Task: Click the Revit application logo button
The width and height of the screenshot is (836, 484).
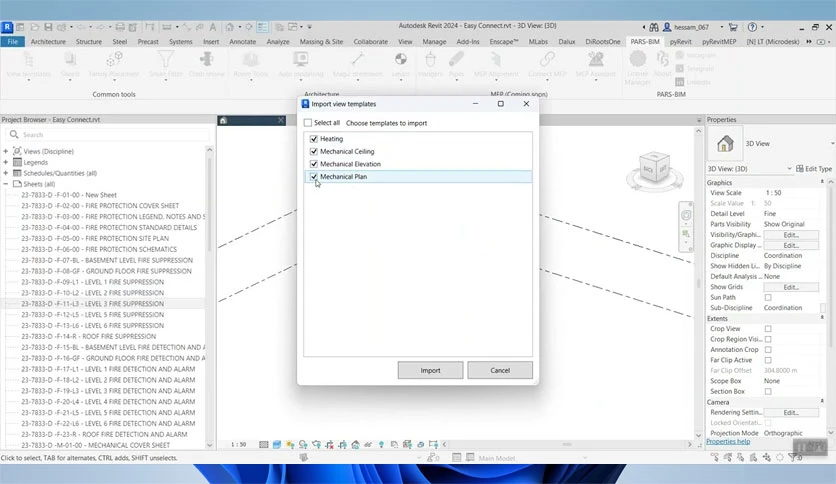Action: (x=7, y=27)
